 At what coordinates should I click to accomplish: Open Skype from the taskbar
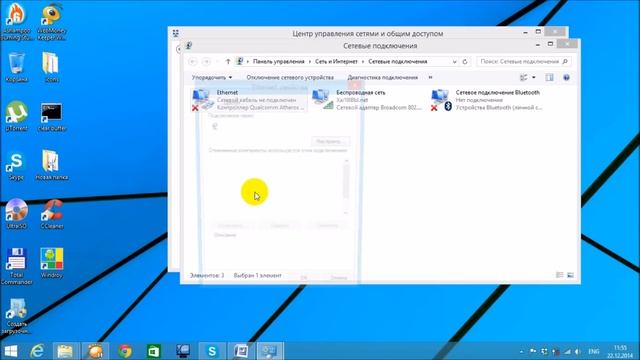212,351
